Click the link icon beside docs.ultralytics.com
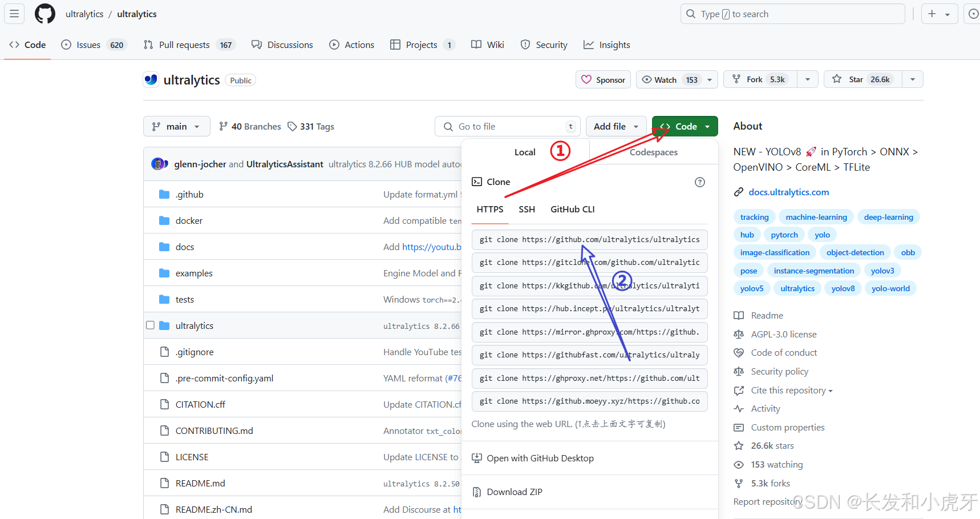Image resolution: width=980 pixels, height=519 pixels. pos(739,192)
